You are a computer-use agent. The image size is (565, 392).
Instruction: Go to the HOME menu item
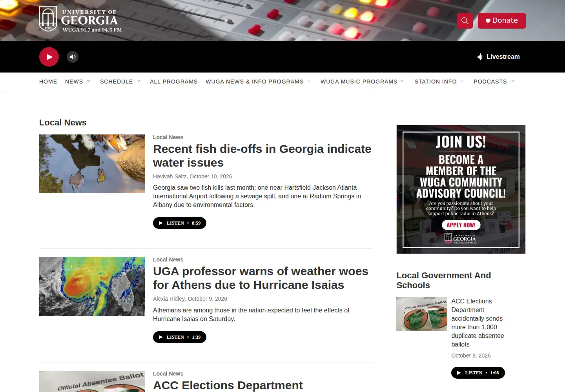click(x=48, y=82)
